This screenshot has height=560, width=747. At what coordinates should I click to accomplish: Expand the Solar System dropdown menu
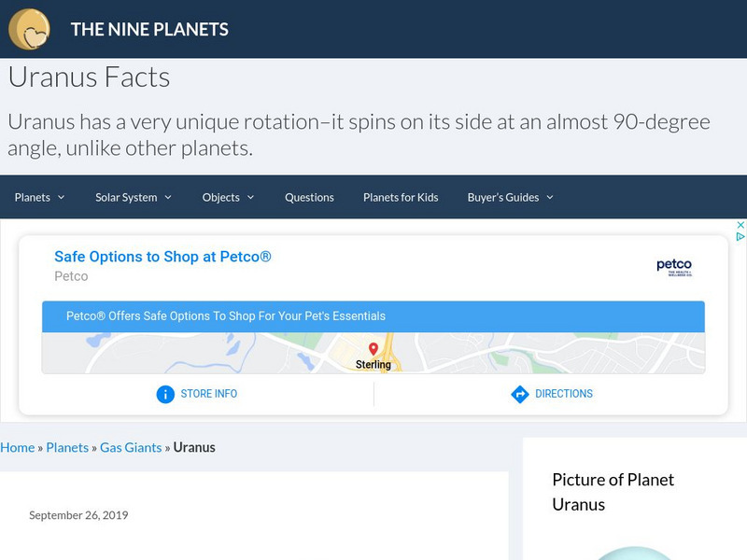pos(134,197)
